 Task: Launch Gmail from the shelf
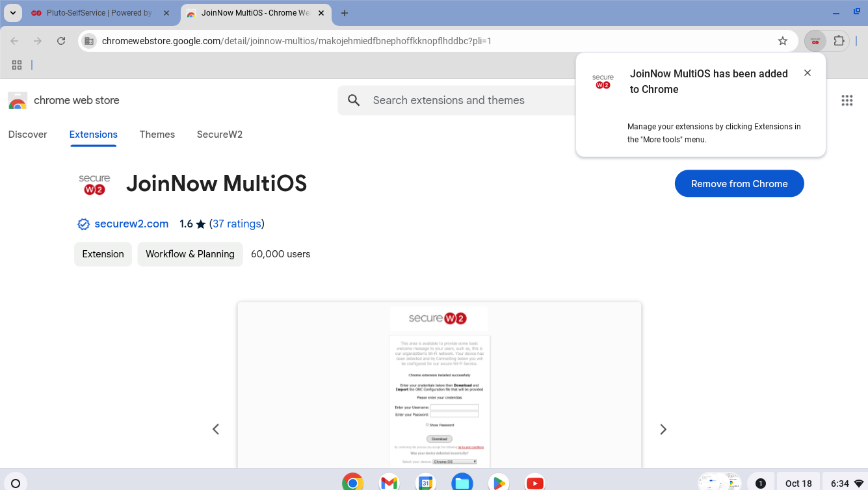tap(389, 483)
